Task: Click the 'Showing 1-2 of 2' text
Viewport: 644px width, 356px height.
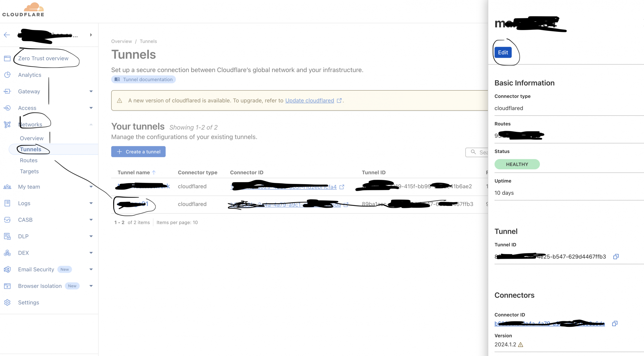Action: (193, 127)
